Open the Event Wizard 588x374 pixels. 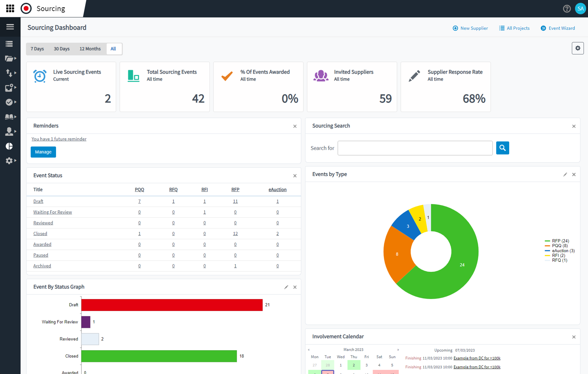(x=558, y=28)
